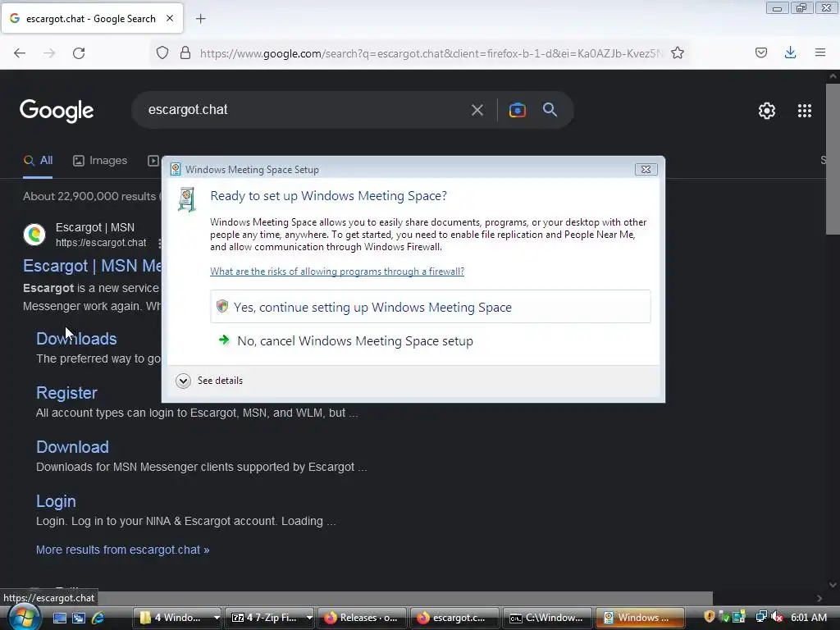Open the Firefox downloads arrow icon
Image resolution: width=840 pixels, height=630 pixels.
click(x=790, y=52)
